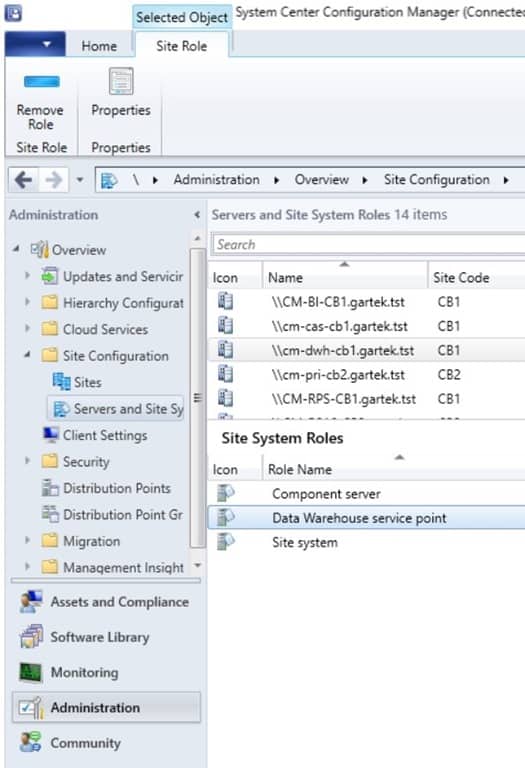
Task: Click the Search input box
Action: pyautogui.click(x=369, y=244)
